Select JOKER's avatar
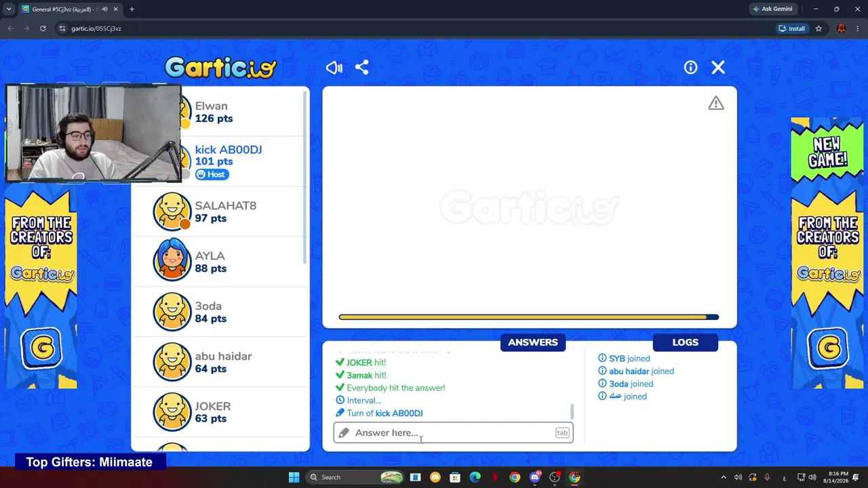The width and height of the screenshot is (868, 488). coord(172,412)
